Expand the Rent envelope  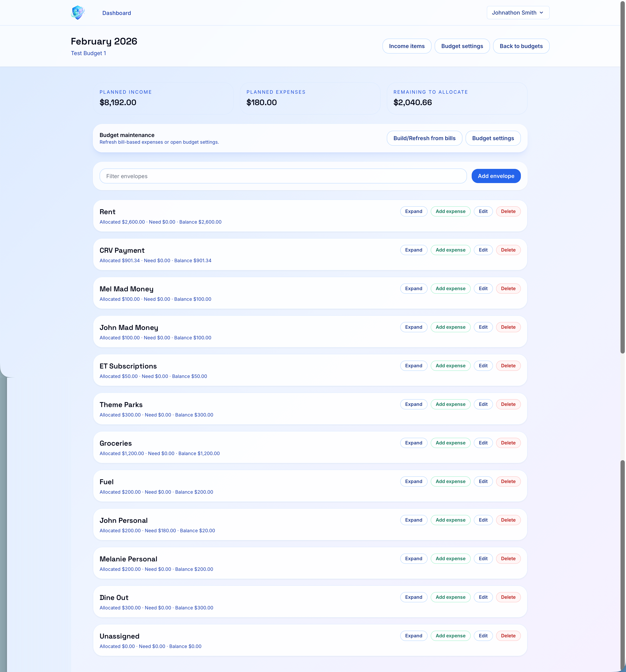point(413,211)
